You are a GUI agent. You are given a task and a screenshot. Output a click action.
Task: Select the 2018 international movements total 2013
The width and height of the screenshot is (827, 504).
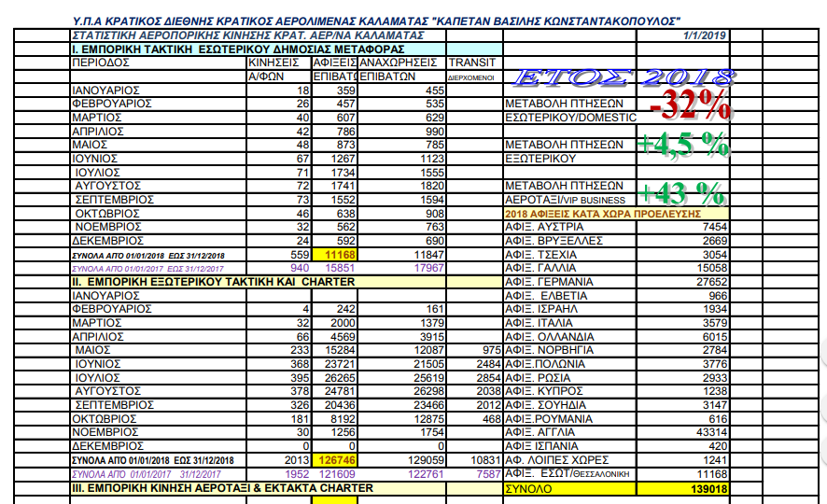[x=297, y=460]
